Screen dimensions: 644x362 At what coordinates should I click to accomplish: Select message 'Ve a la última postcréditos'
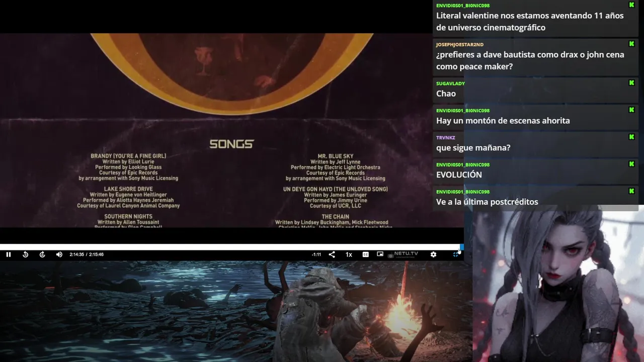coord(487,202)
